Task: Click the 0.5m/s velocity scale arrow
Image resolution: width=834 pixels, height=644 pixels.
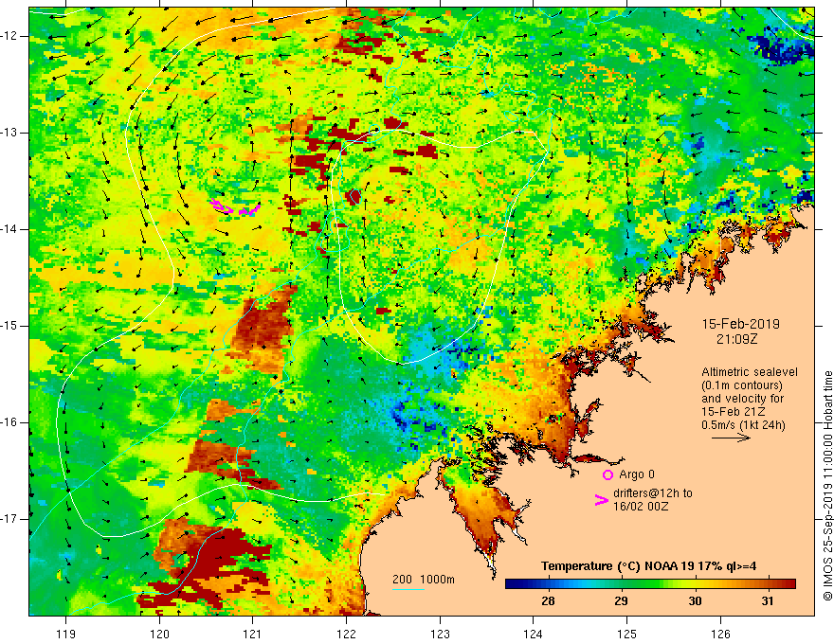Action: point(731,438)
